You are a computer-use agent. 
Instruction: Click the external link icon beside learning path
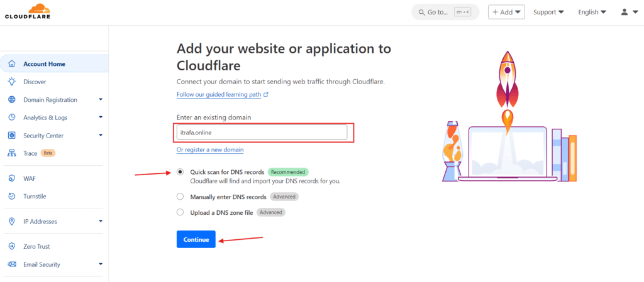266,94
